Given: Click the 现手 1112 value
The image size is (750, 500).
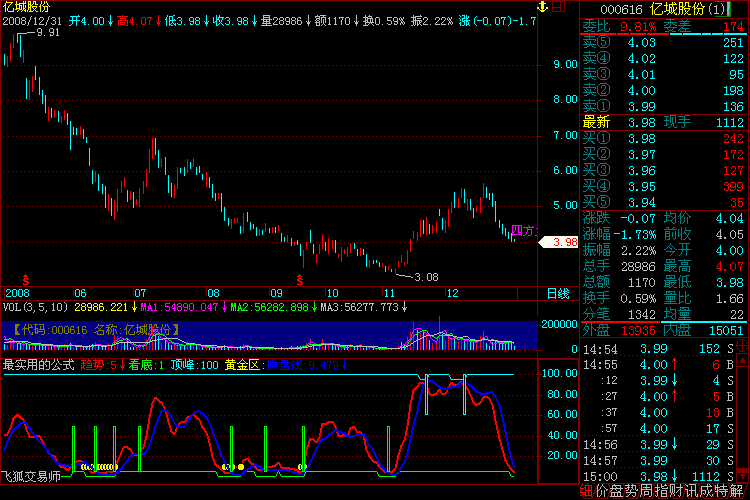Looking at the screenshot, I should tap(729, 122).
